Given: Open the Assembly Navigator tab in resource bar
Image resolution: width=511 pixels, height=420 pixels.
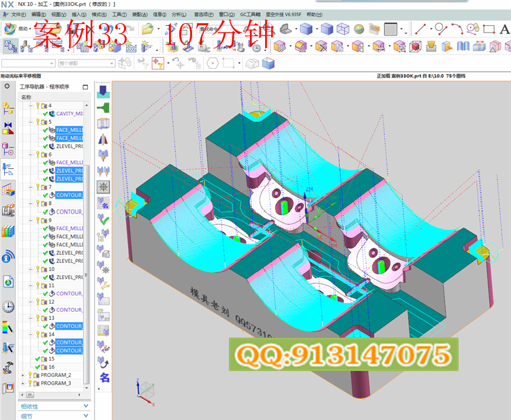Looking at the screenshot, I should (8, 108).
